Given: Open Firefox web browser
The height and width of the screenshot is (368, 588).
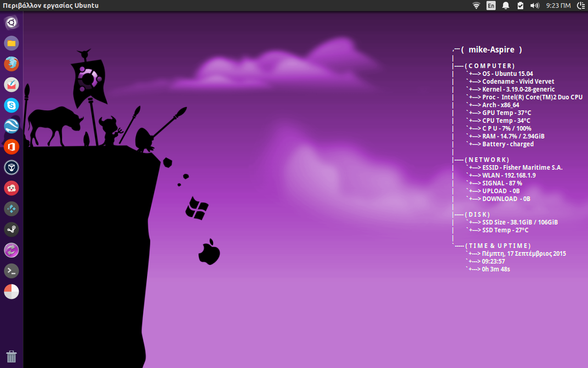Looking at the screenshot, I should 11,64.
